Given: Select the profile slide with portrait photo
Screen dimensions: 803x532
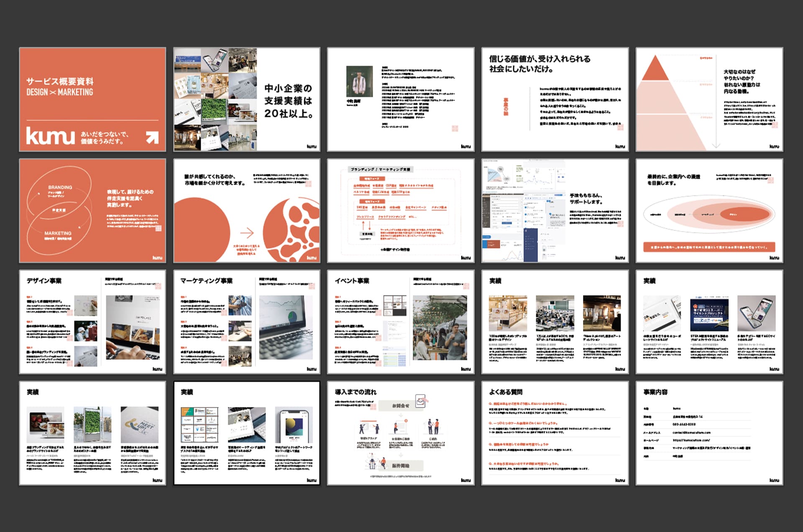Looking at the screenshot, I should (x=401, y=99).
